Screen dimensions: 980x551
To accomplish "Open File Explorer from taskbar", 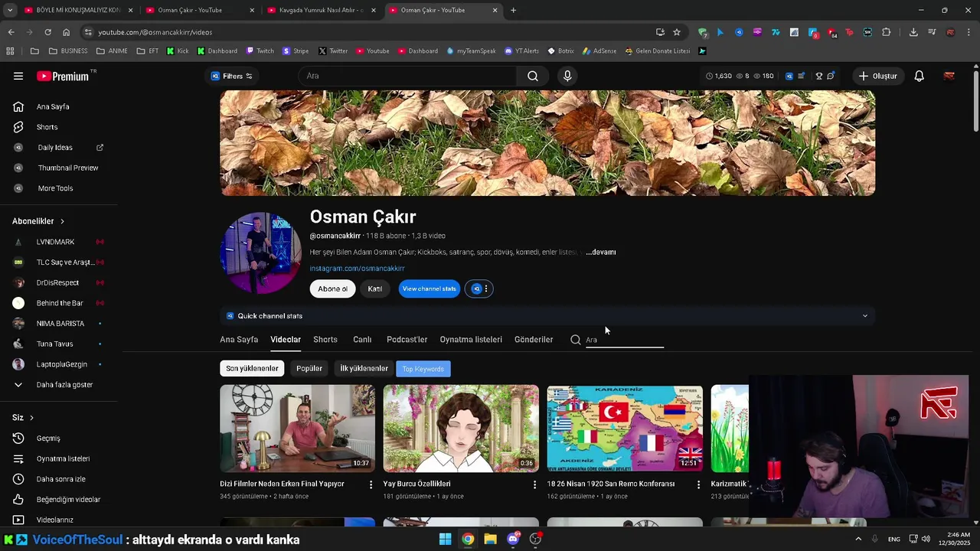I will (x=490, y=539).
